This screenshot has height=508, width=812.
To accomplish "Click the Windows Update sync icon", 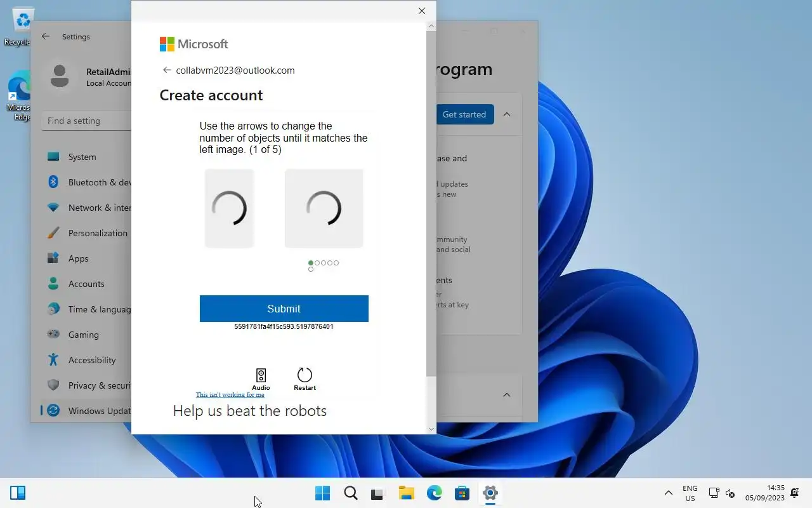I will click(53, 411).
